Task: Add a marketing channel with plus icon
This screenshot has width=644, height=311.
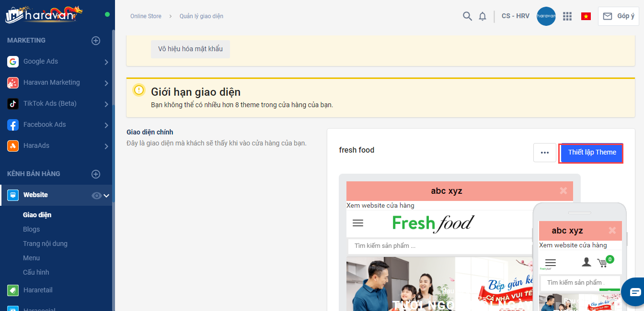Action: coord(96,41)
